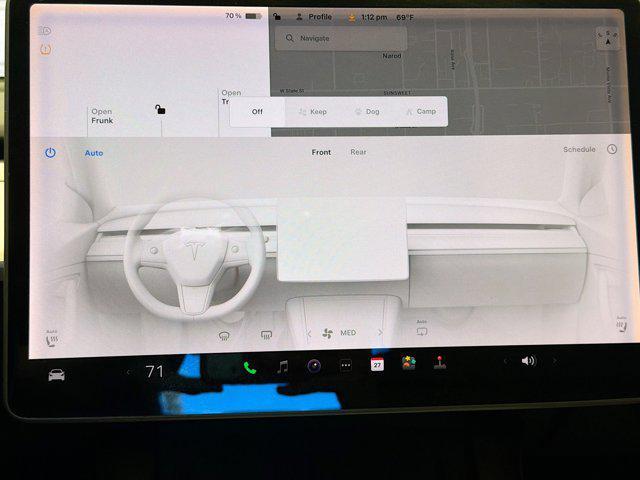Toggle Auto air recirculation icon

422,329
